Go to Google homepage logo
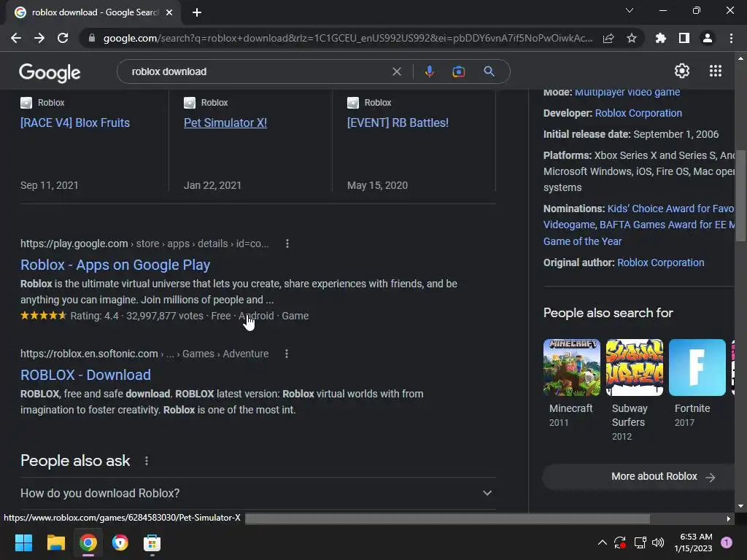This screenshot has width=747, height=560. (x=50, y=72)
